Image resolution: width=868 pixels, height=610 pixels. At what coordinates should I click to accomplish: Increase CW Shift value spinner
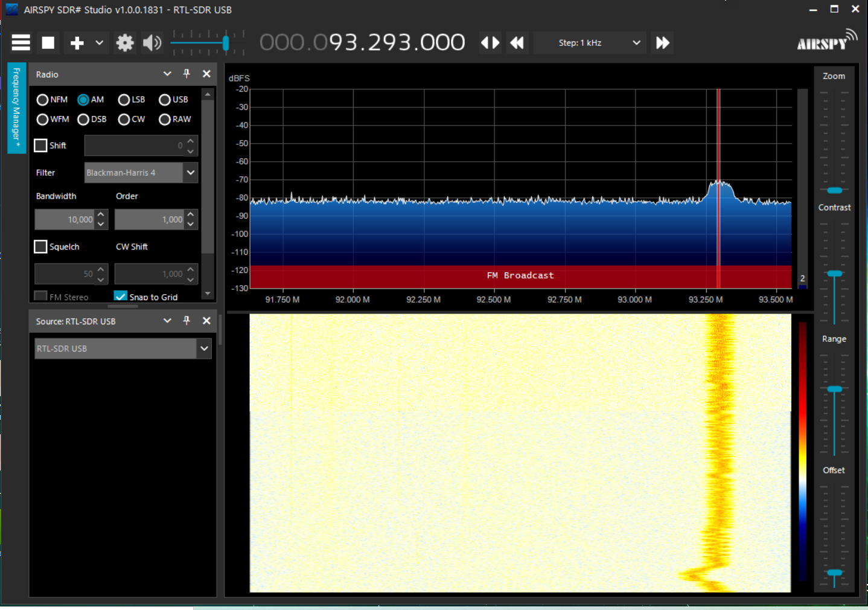(x=191, y=269)
